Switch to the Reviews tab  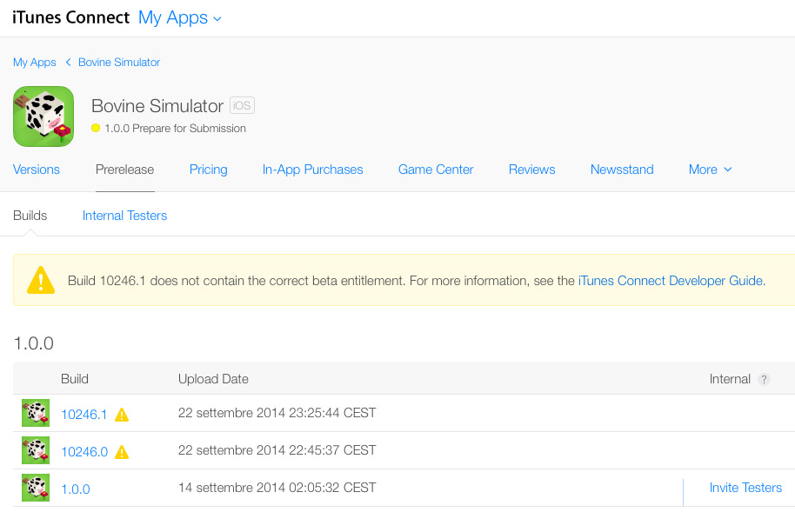[x=531, y=170]
